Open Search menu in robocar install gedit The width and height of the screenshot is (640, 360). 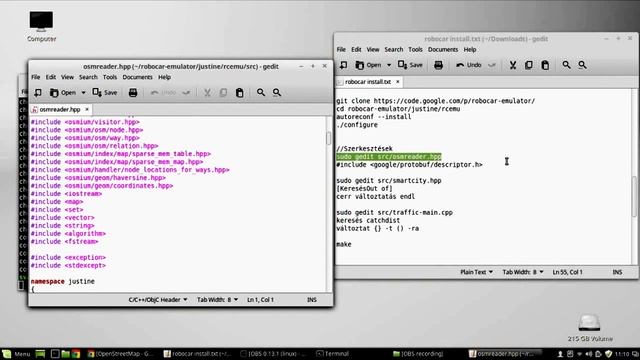coord(394,49)
